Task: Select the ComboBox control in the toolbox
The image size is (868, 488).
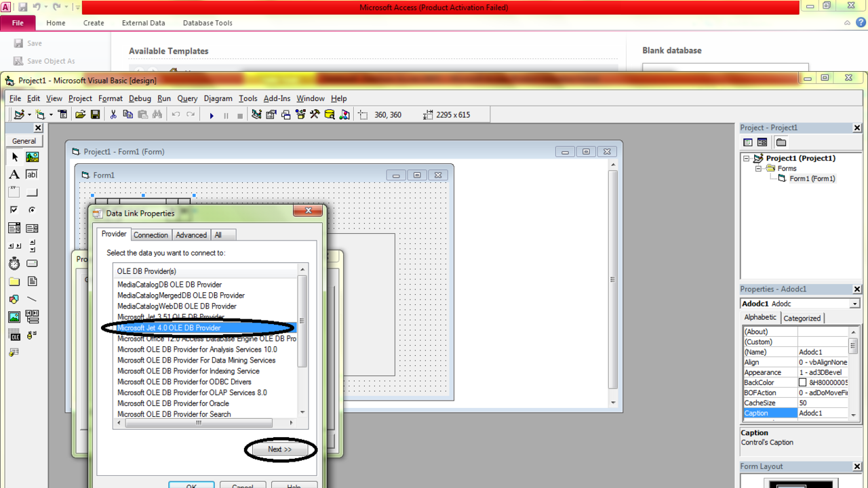Action: pos(14,228)
